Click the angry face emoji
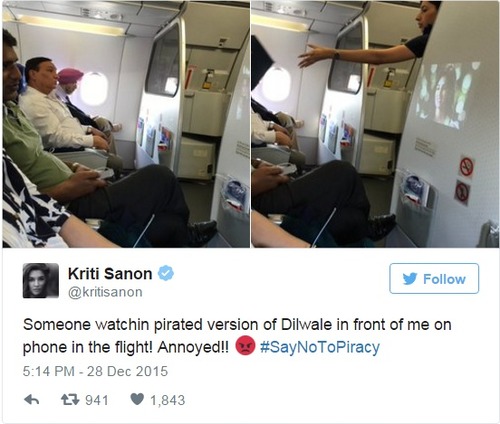 tap(245, 346)
